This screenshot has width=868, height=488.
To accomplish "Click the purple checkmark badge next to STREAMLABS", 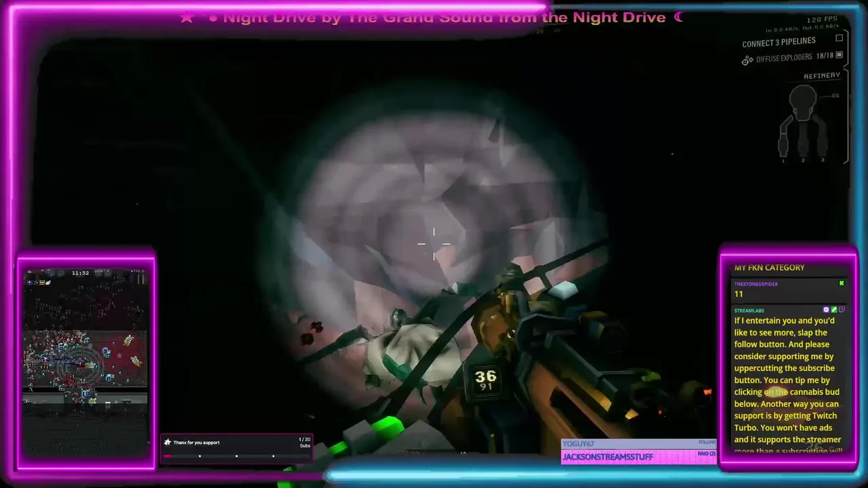I will (826, 310).
